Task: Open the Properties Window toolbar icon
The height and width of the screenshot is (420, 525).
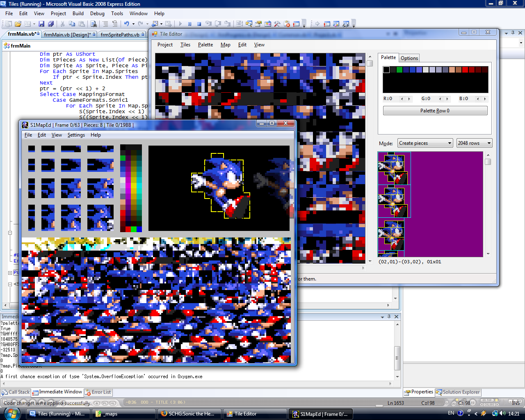Action: click(x=258, y=24)
